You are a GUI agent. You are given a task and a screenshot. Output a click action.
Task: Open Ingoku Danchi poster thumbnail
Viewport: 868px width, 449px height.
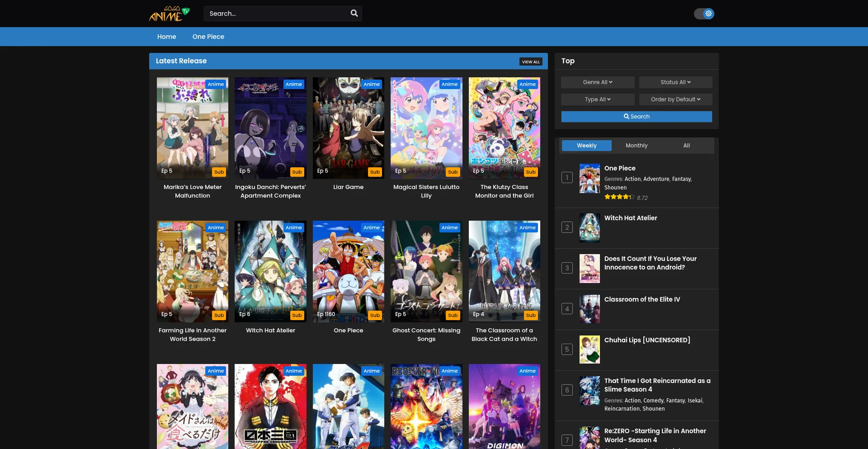270,128
